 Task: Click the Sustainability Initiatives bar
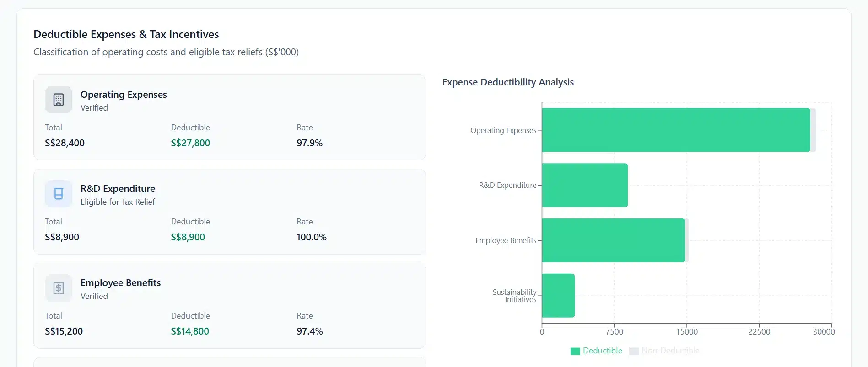coord(557,295)
